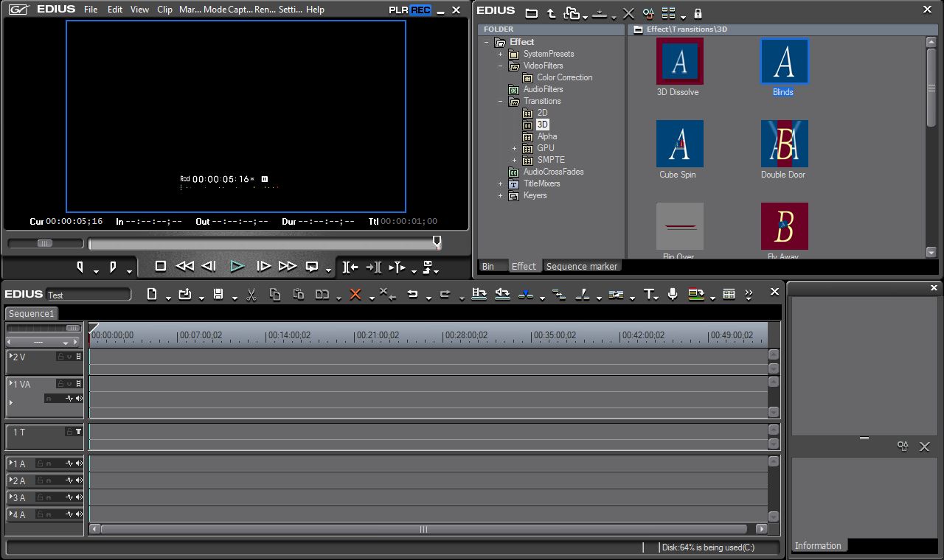
Task: Click the ripple delete icon
Action: [387, 294]
